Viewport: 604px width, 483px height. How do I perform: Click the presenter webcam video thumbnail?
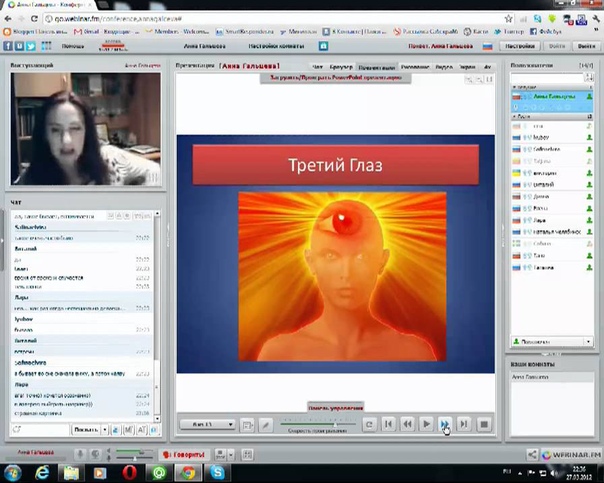(x=86, y=129)
